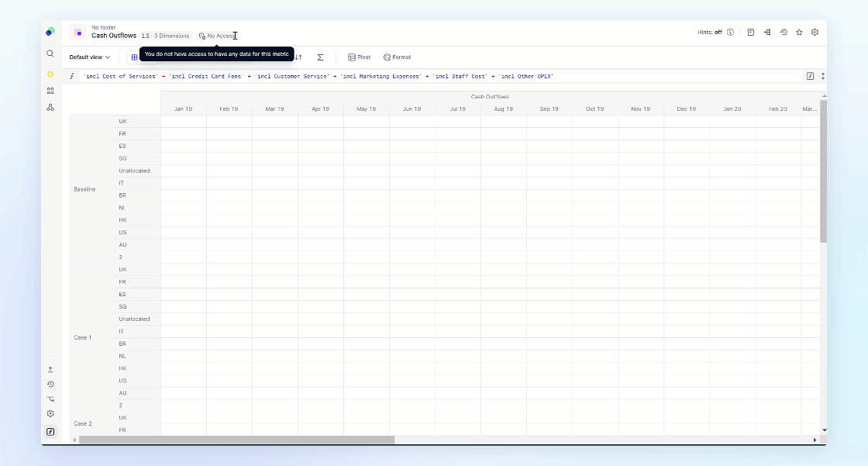The width and height of the screenshot is (868, 466).
Task: Open sidebar settings gear icon
Action: [50, 414]
